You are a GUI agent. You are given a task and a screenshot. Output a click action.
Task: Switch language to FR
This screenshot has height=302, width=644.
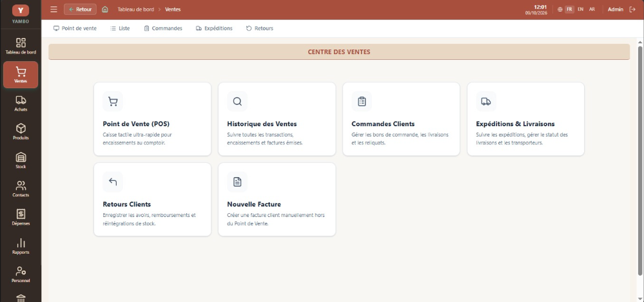click(x=569, y=10)
